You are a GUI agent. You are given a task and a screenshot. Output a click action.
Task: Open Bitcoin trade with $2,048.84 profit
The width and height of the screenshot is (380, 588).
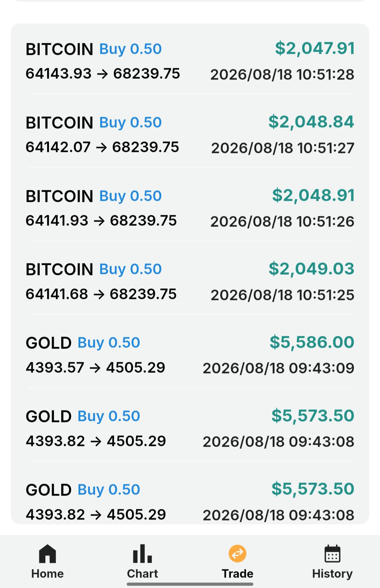coord(190,135)
